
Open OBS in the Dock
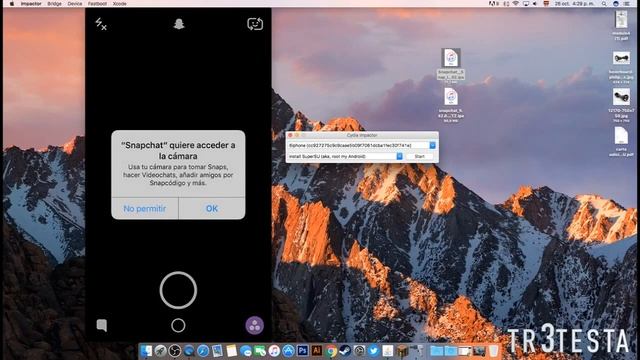click(175, 351)
